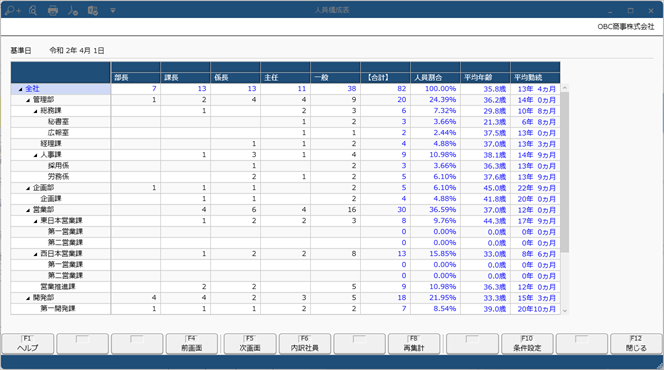Click the 係長 column header
The height and width of the screenshot is (370, 664).
point(235,77)
